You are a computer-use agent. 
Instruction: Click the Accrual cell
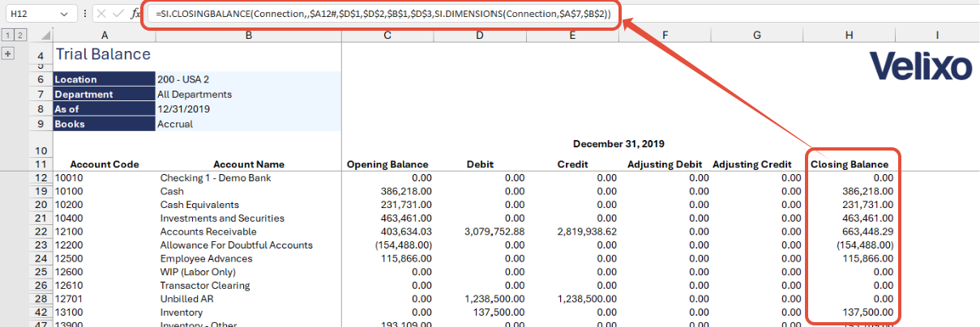click(x=249, y=124)
